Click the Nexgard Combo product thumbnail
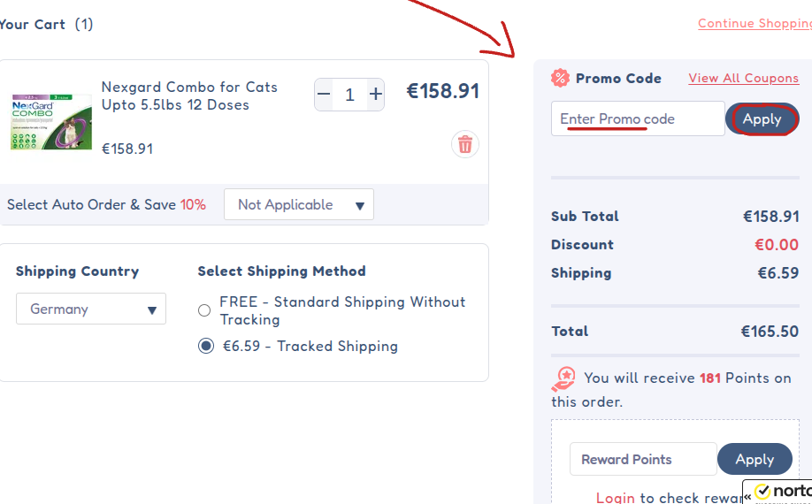Image resolution: width=812 pixels, height=504 pixels. (x=50, y=121)
